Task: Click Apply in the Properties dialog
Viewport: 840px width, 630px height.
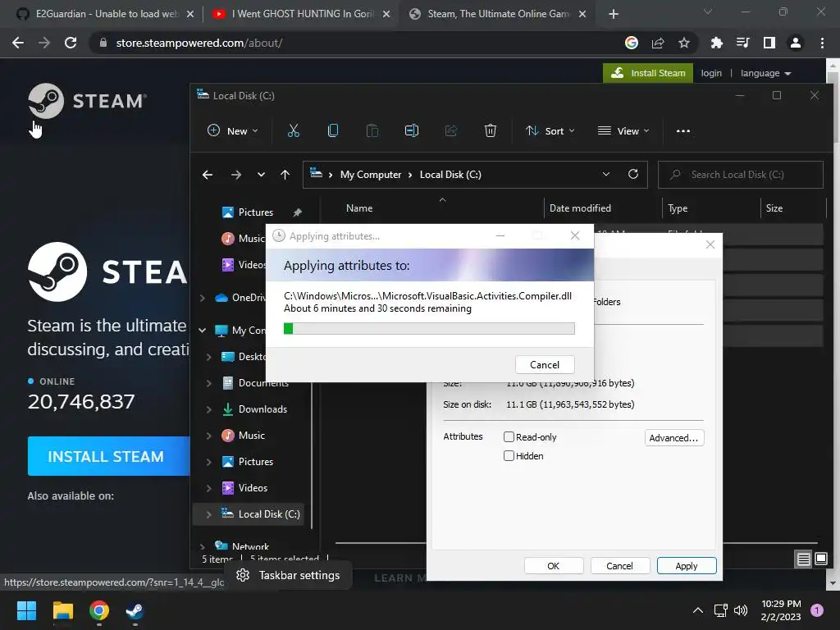Action: 687,566
